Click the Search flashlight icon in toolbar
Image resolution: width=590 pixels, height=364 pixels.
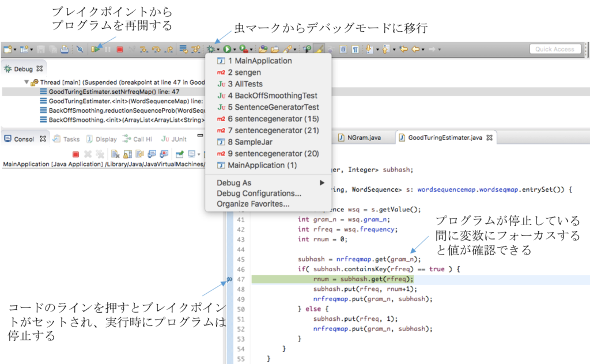(288, 50)
